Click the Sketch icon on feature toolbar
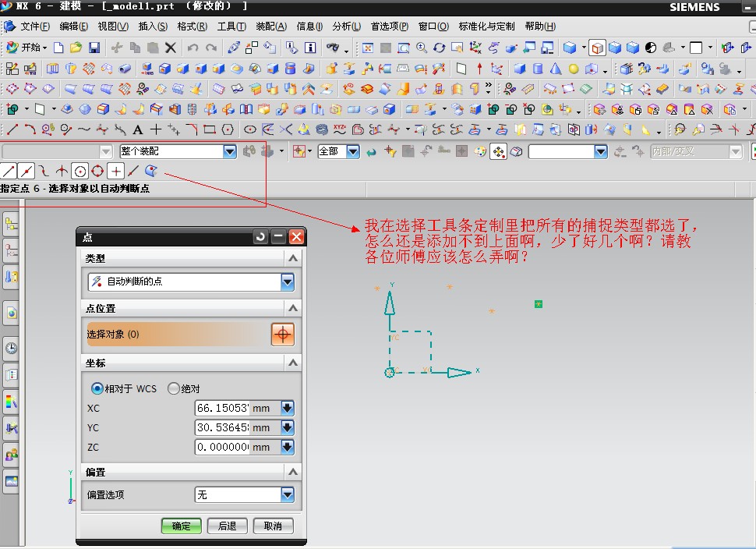The width and height of the screenshot is (756, 549). 12,69
